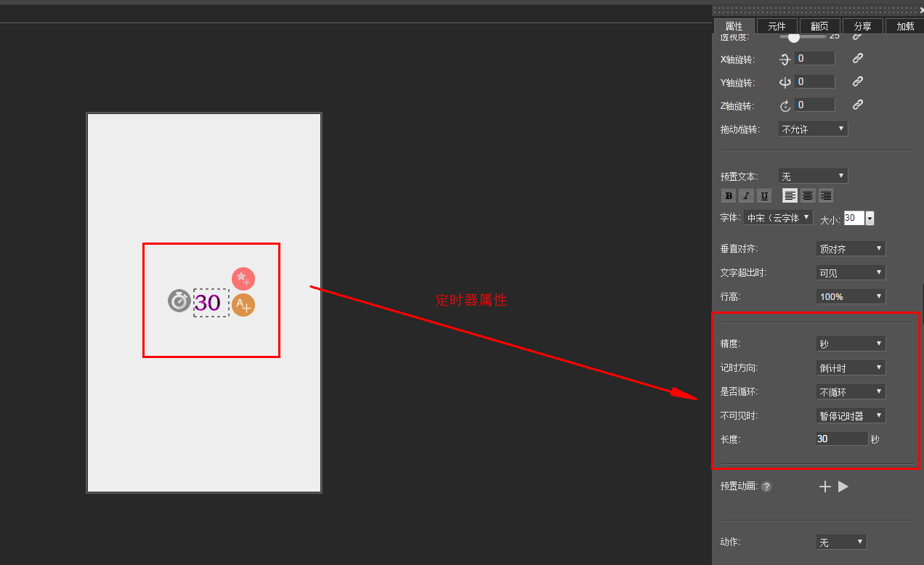Click the link icon for Y轴旋转
The height and width of the screenshot is (565, 924).
(x=858, y=81)
